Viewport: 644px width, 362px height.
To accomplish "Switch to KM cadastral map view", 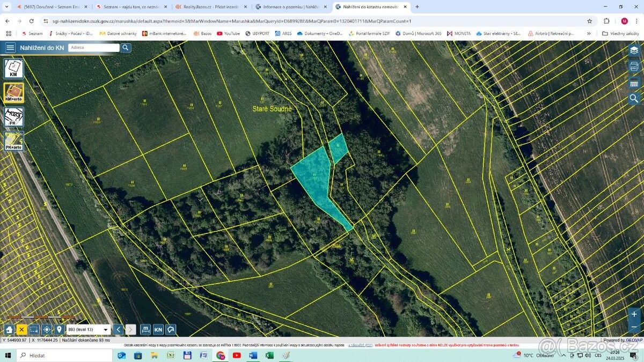I will 13,69.
